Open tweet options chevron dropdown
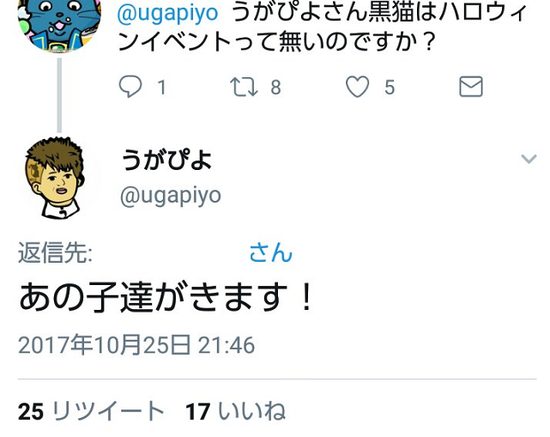The height and width of the screenshot is (437, 550). point(529,159)
